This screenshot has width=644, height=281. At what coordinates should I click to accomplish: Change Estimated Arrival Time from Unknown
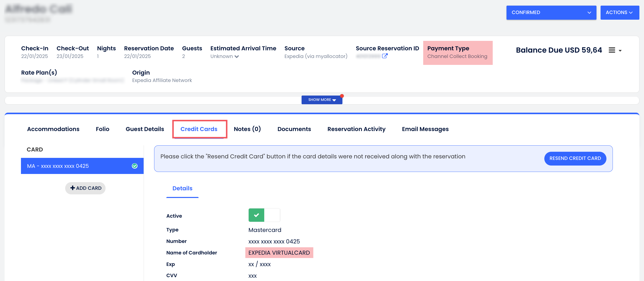pos(224,56)
